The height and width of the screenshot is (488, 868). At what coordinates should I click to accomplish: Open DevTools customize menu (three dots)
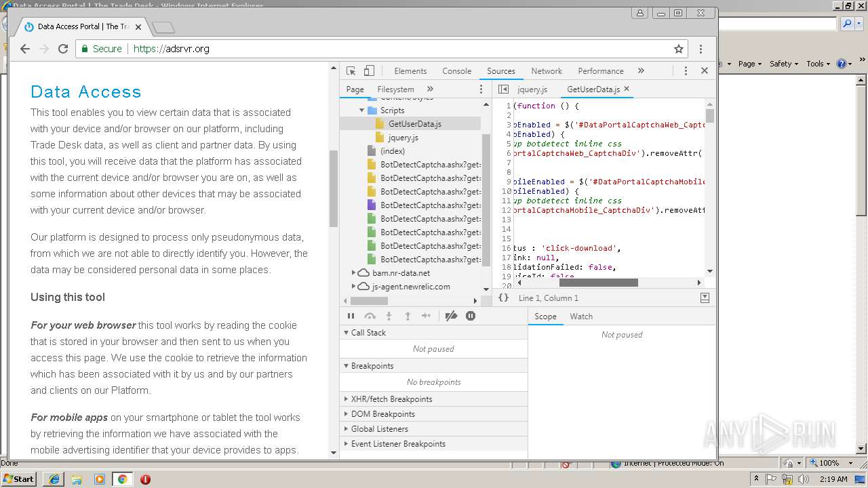pos(686,70)
